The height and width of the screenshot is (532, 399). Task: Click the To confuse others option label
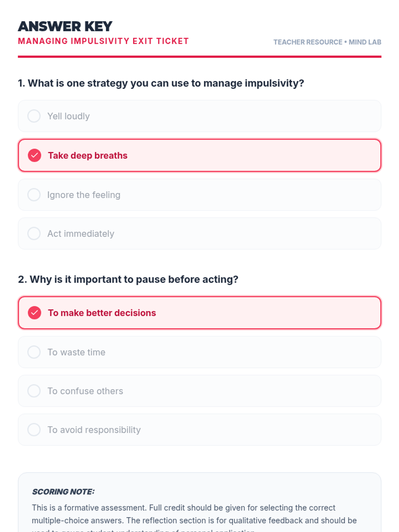click(x=85, y=391)
